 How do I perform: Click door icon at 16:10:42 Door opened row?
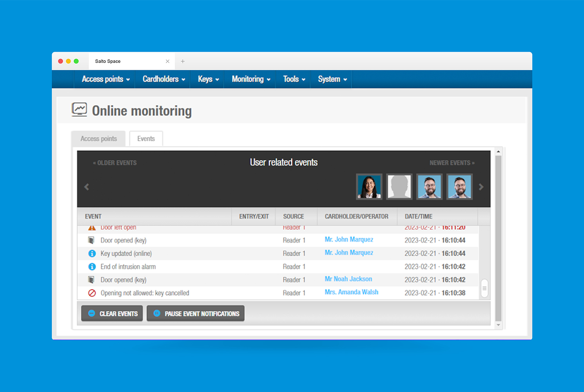coord(91,280)
